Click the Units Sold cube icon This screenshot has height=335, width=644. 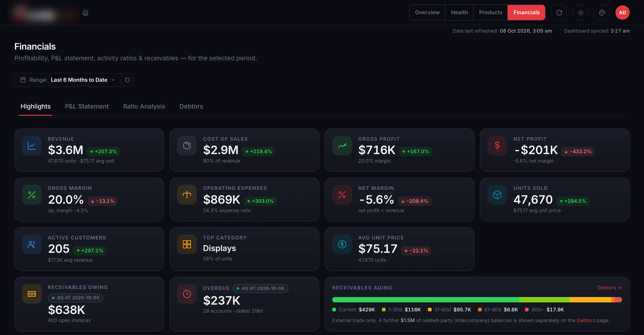[497, 195]
